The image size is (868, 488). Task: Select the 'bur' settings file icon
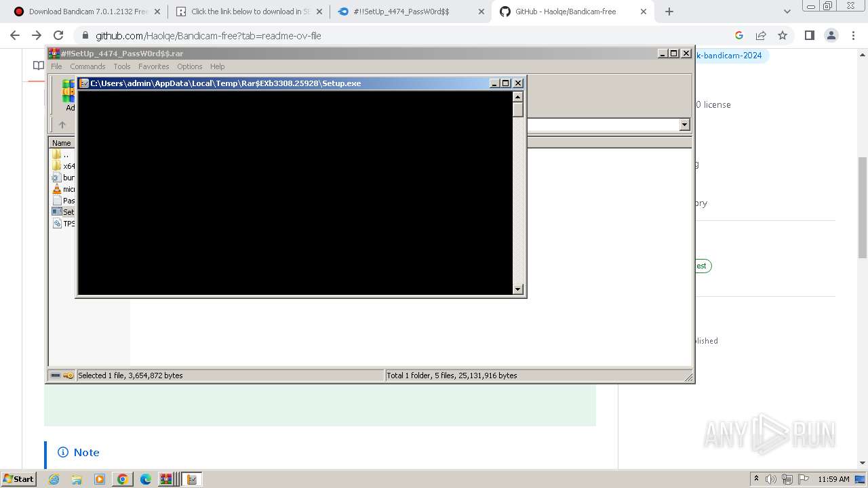(x=57, y=178)
